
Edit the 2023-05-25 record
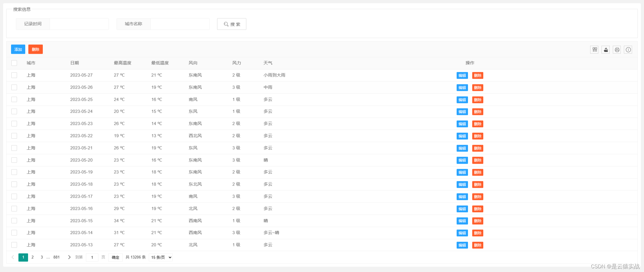pos(462,100)
